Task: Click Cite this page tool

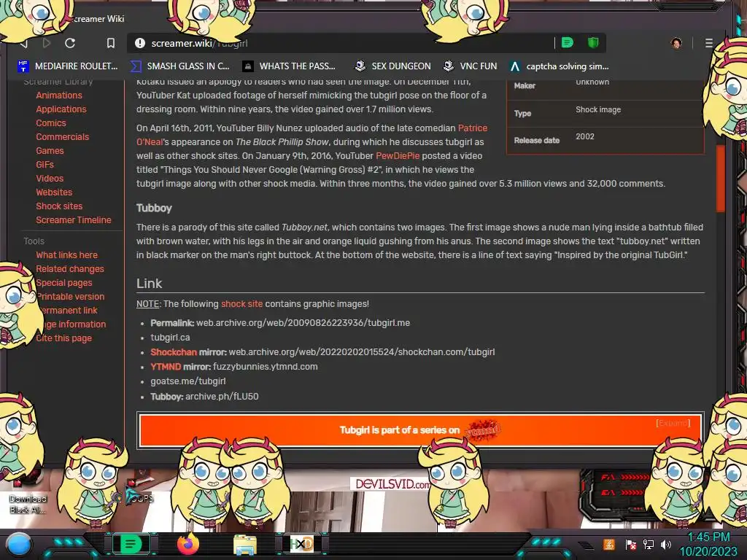Action: coord(64,338)
